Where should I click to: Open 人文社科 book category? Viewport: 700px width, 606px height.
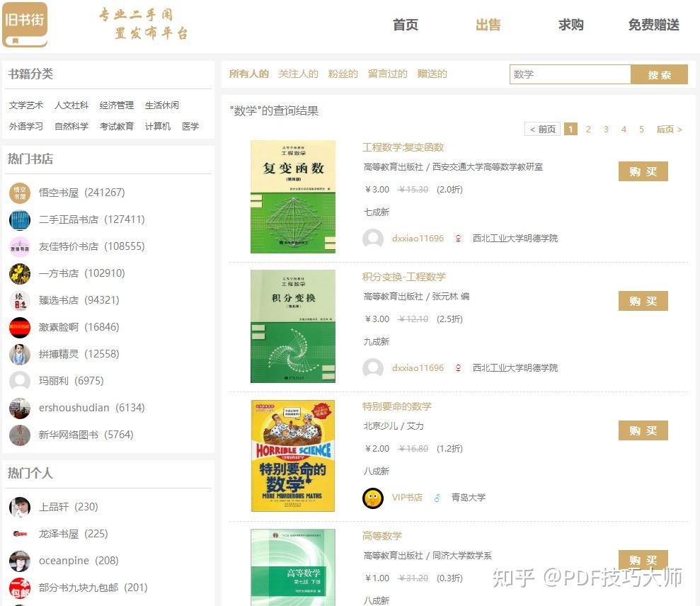click(71, 105)
